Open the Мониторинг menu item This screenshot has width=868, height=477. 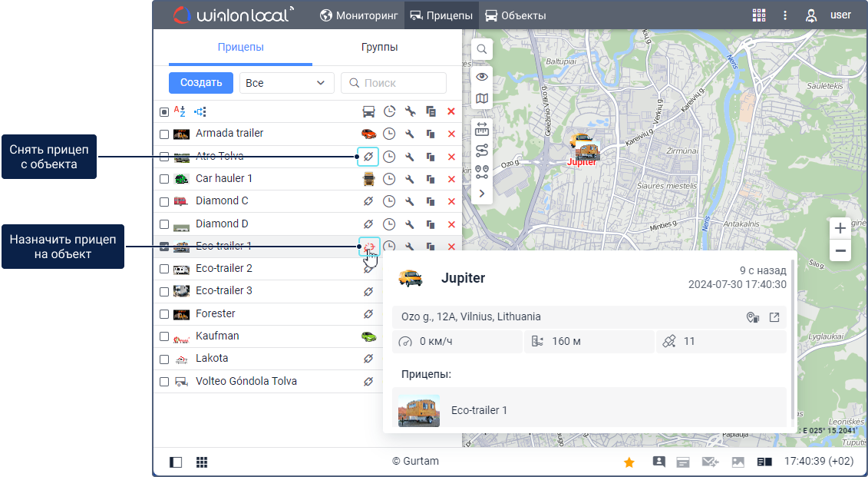pos(358,15)
